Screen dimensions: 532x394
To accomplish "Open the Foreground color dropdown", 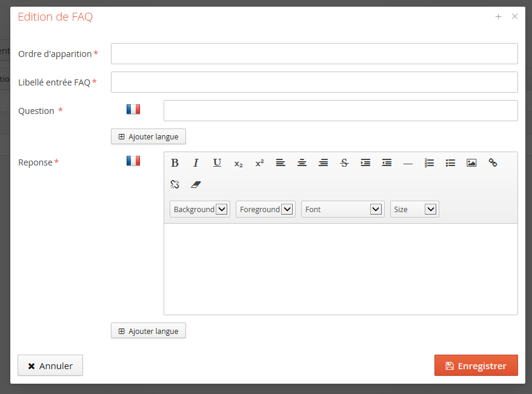I will (265, 209).
